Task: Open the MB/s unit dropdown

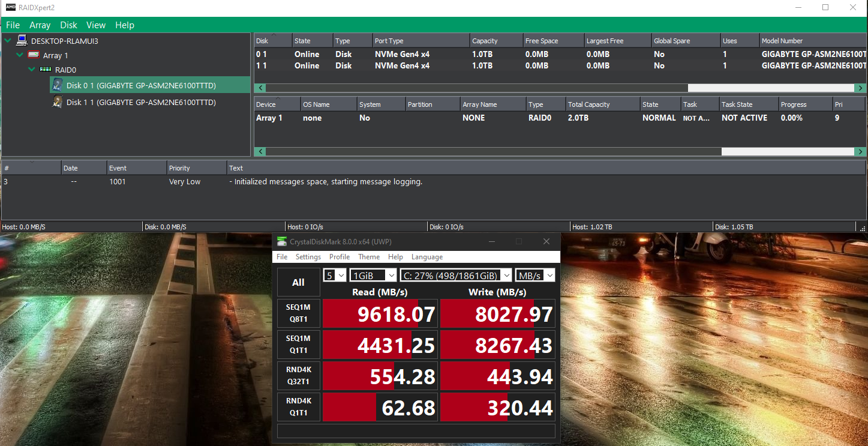Action: pyautogui.click(x=535, y=275)
